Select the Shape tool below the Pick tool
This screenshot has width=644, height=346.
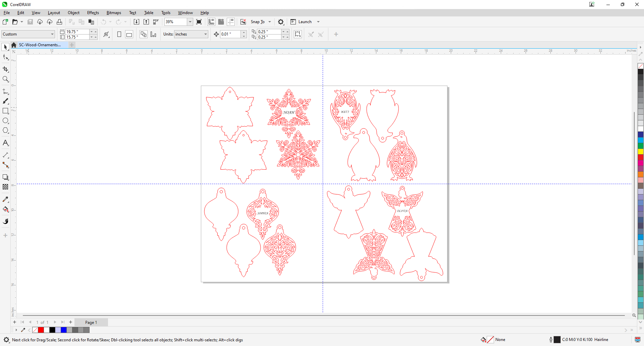[x=5, y=57]
